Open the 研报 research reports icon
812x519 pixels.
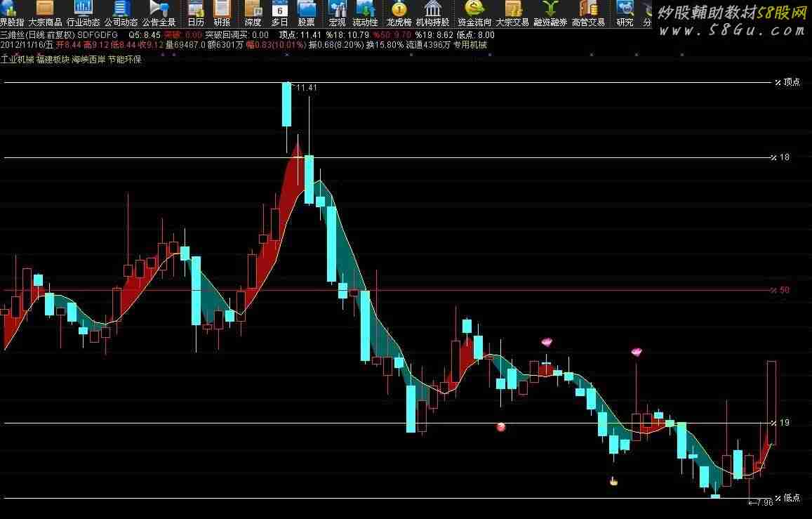point(222,13)
